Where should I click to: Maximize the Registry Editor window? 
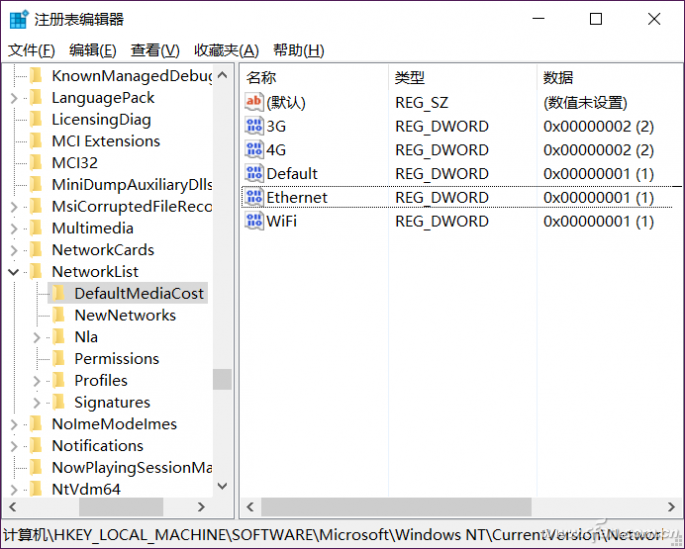click(x=596, y=19)
